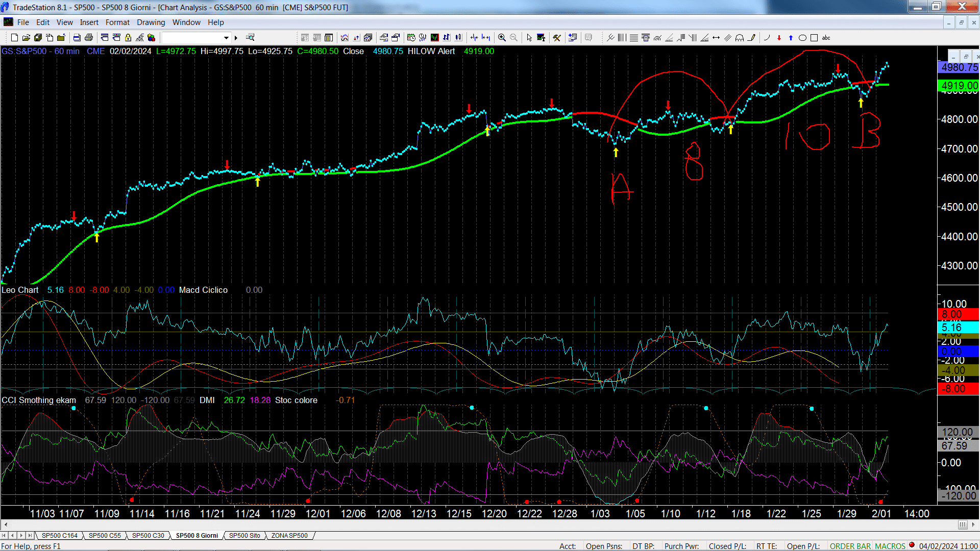
Task: Open the View menu
Action: [64, 22]
